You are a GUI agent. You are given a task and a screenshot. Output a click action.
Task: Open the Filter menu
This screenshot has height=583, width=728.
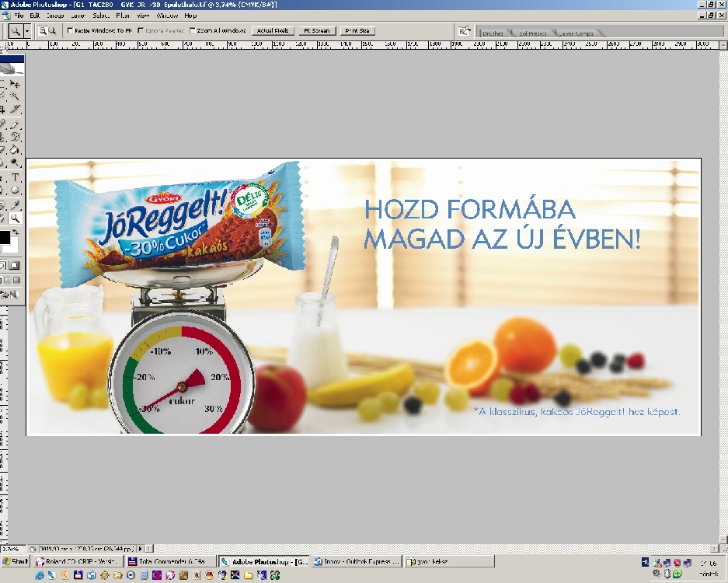coord(123,16)
